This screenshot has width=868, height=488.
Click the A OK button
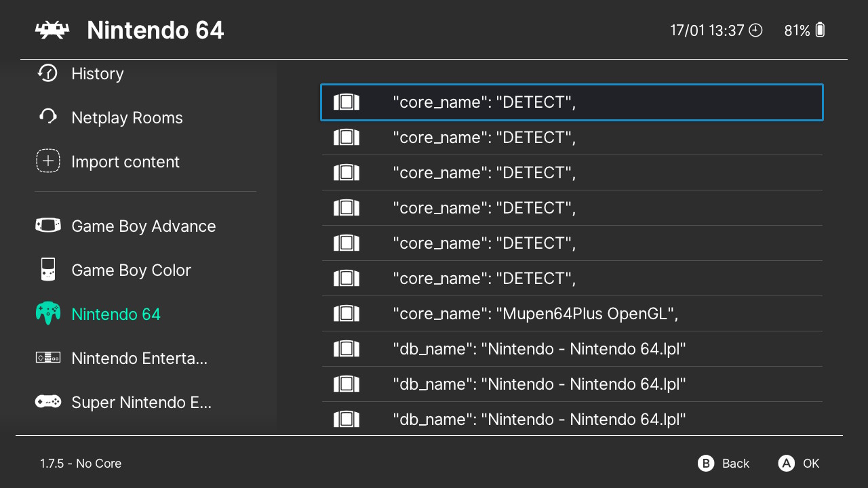point(799,464)
